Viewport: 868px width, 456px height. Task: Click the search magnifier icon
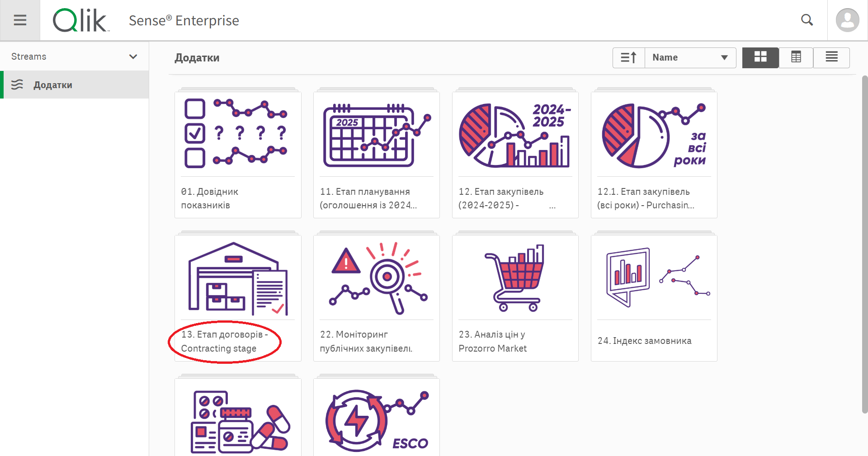(x=807, y=20)
